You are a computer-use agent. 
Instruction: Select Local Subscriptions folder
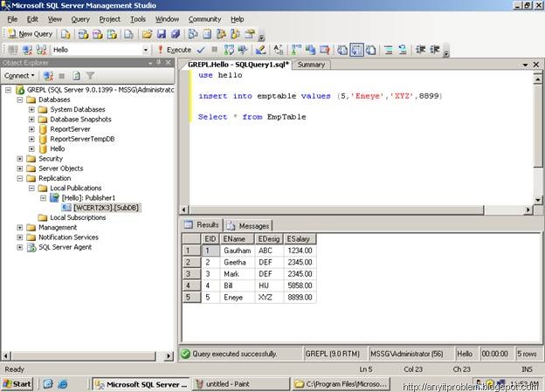tap(78, 217)
